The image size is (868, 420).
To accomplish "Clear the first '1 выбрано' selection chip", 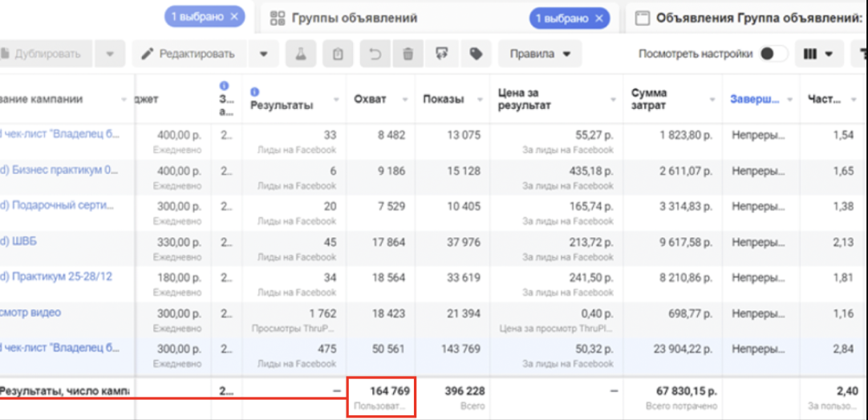I will tap(234, 17).
